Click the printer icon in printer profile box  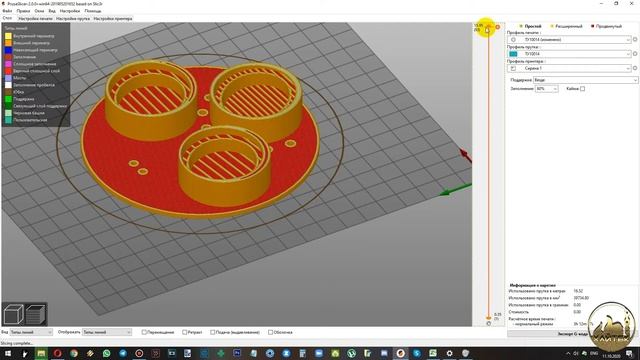point(513,68)
